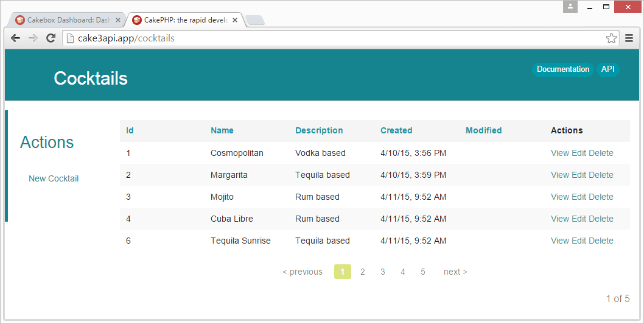Click the browser forward arrow

(x=33, y=38)
